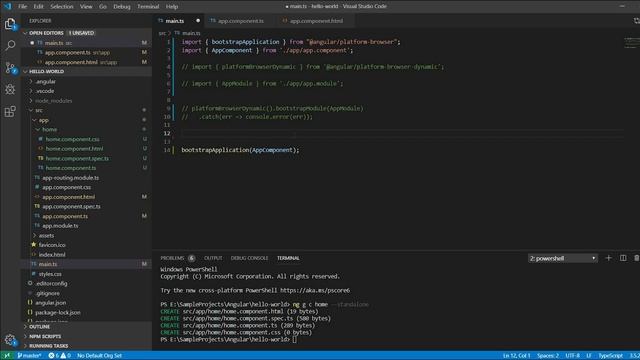
Task: Open the File menu
Action: pyautogui.click(x=22, y=7)
